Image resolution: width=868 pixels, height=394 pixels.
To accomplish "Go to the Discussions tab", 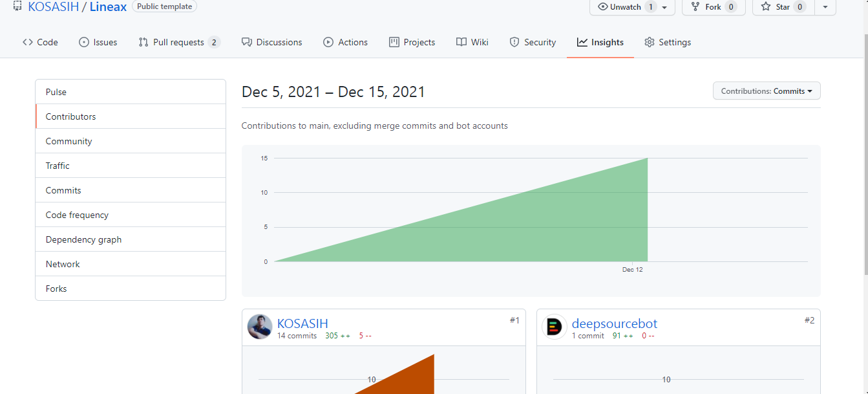I will [x=272, y=42].
